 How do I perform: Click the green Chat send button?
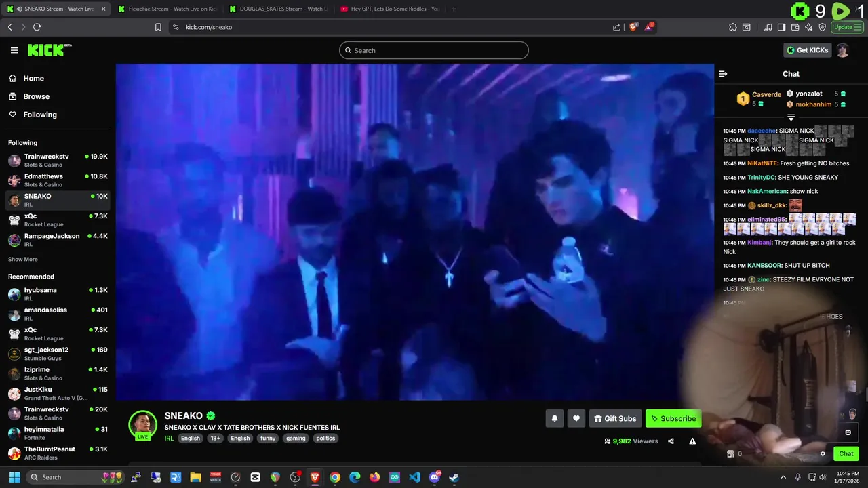click(x=846, y=454)
